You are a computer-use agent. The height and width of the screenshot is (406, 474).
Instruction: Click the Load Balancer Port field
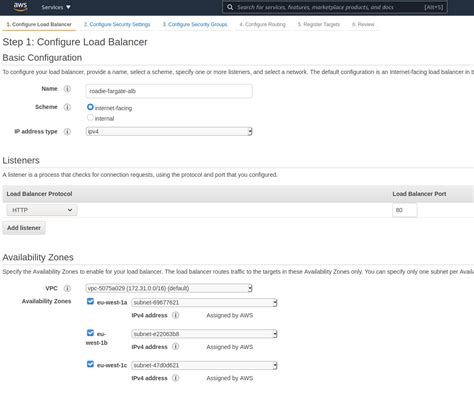click(404, 210)
